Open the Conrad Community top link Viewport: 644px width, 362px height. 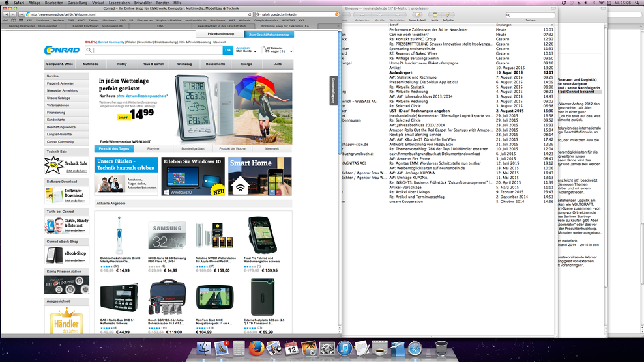click(x=111, y=42)
